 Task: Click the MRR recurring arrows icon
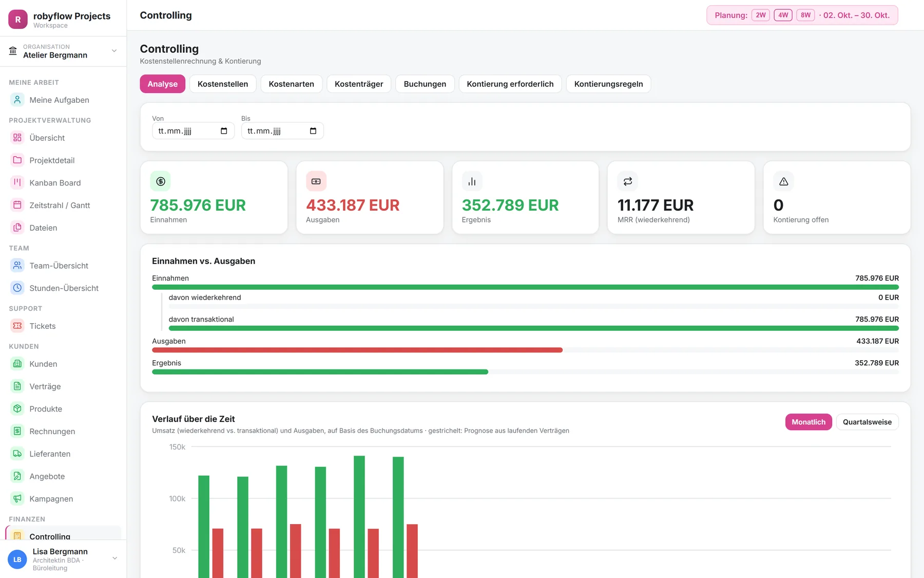[628, 181]
